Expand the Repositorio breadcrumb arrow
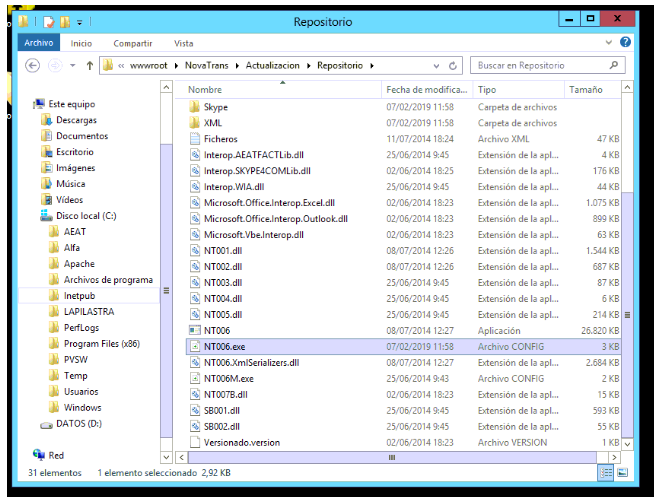663x500 pixels. click(372, 66)
